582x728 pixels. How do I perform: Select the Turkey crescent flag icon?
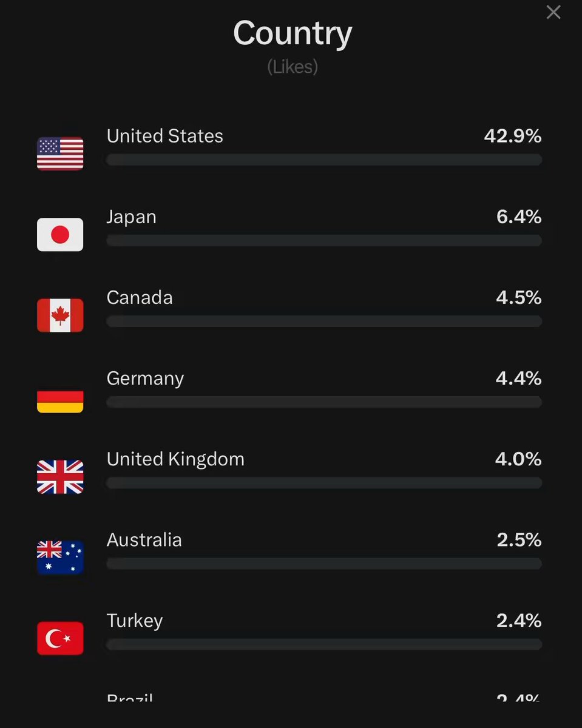click(60, 638)
